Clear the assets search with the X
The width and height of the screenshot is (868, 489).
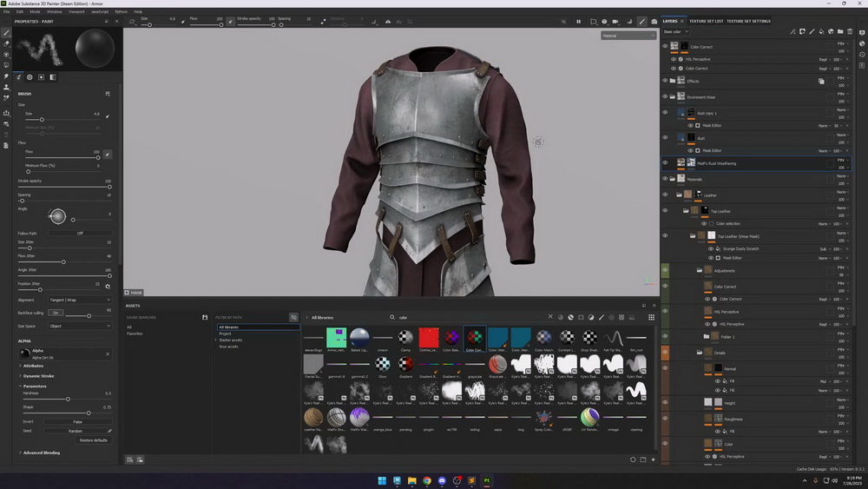click(x=550, y=317)
